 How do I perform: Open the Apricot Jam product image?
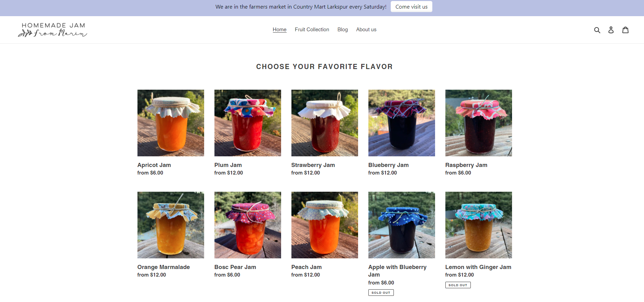(x=170, y=123)
